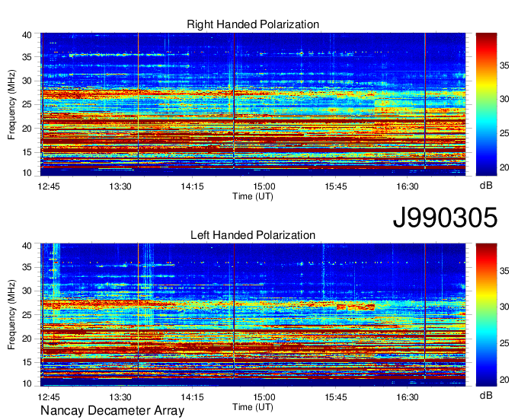Click the 35 MHz tick on Left Handed frequency axis

point(27,267)
